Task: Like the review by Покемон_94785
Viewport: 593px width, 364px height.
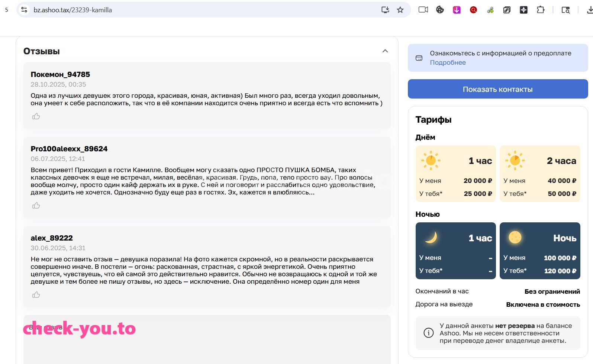Action: point(36,116)
